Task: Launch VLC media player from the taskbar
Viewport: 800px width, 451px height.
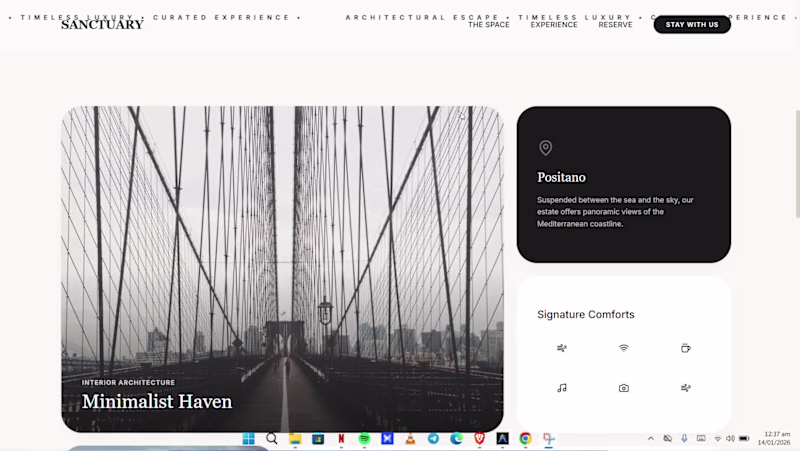Action: (x=410, y=439)
